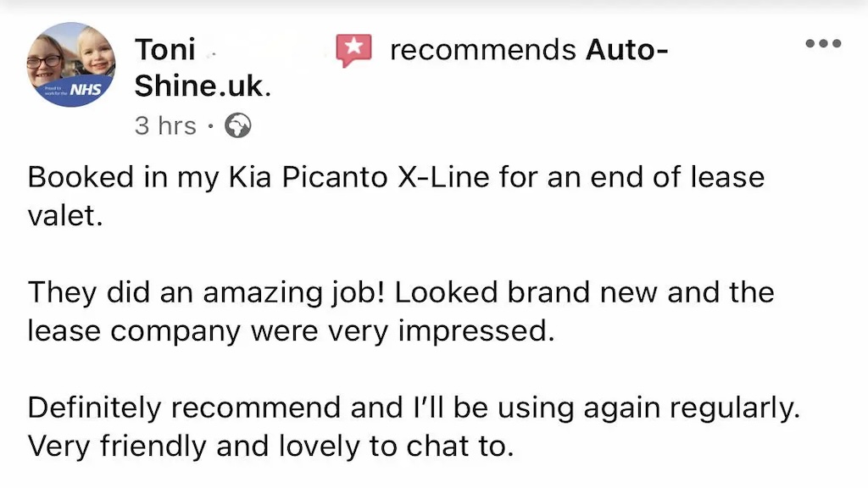Open Toni's circular profile picture
Viewport: 868px width, 488px height.
click(71, 64)
